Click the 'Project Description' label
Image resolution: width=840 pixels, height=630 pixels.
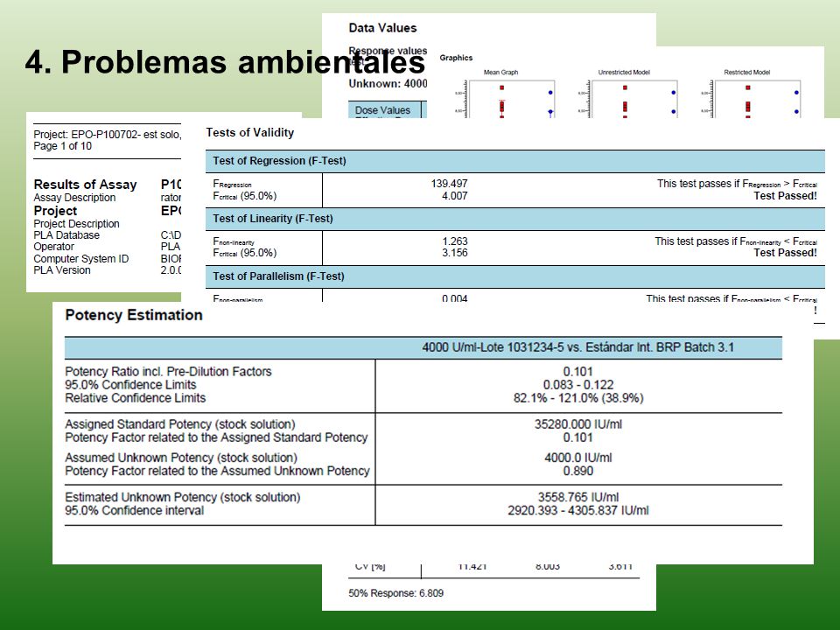[77, 223]
